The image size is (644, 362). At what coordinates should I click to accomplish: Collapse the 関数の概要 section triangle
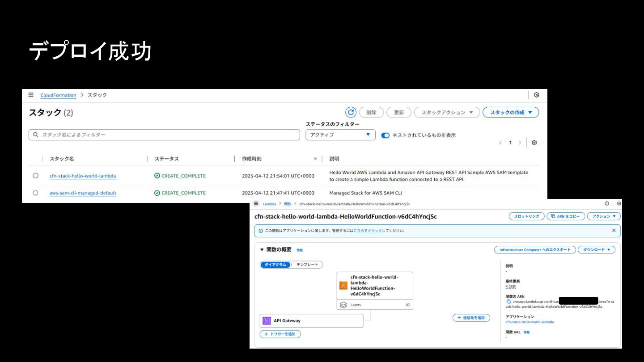click(262, 249)
